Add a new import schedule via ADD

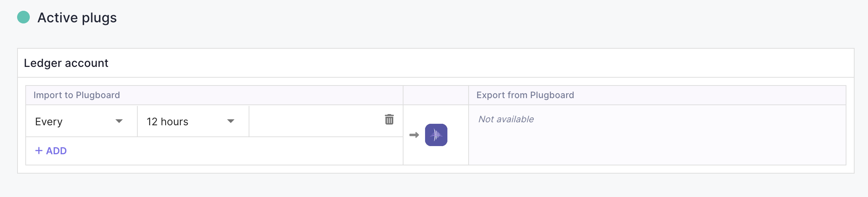click(51, 151)
